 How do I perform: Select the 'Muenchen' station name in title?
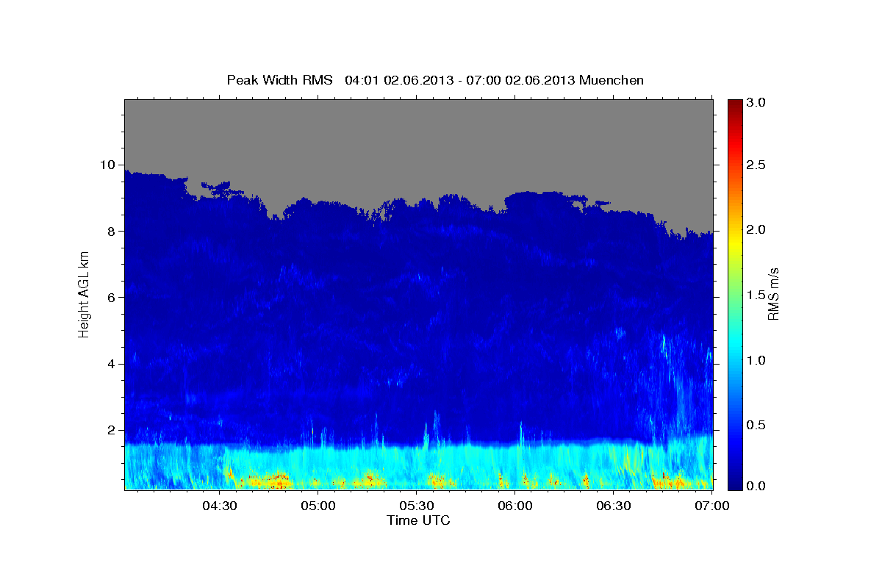[612, 80]
